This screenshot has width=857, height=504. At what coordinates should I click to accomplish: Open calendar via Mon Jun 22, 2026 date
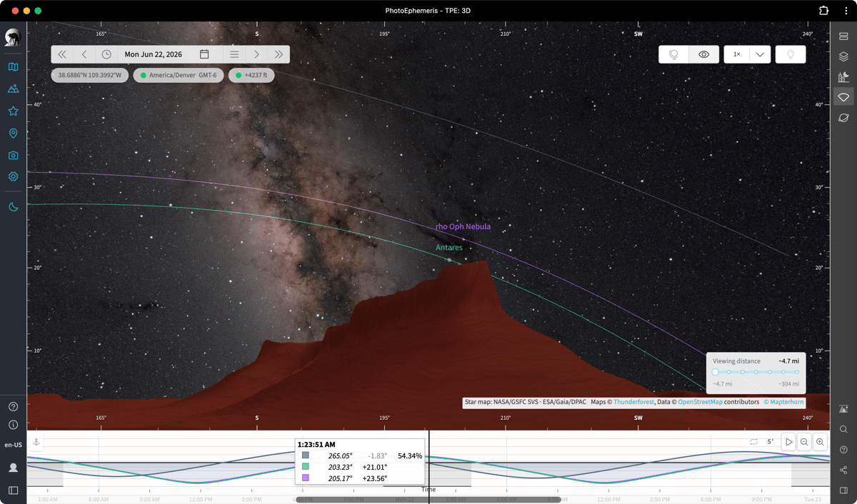[153, 54]
